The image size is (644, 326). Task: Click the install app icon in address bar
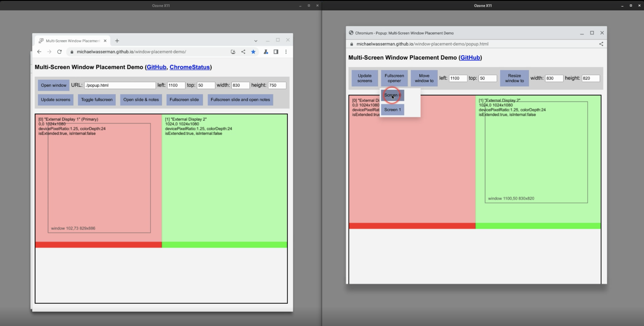[233, 52]
